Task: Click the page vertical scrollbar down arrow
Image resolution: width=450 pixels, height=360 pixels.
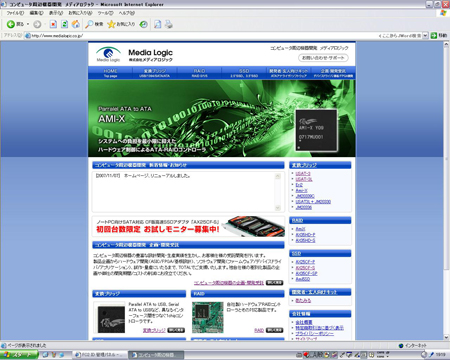Action: click(x=446, y=337)
